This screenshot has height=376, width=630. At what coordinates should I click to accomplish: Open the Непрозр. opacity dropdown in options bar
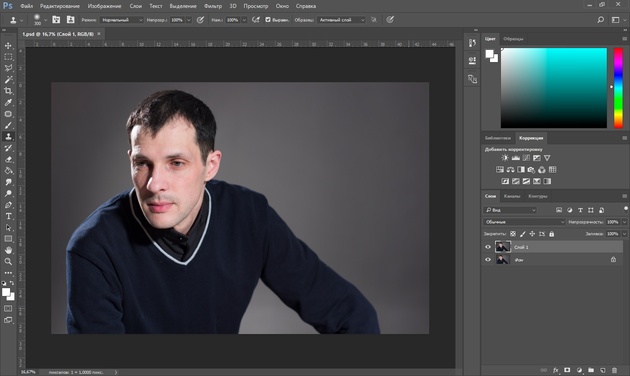tap(188, 20)
